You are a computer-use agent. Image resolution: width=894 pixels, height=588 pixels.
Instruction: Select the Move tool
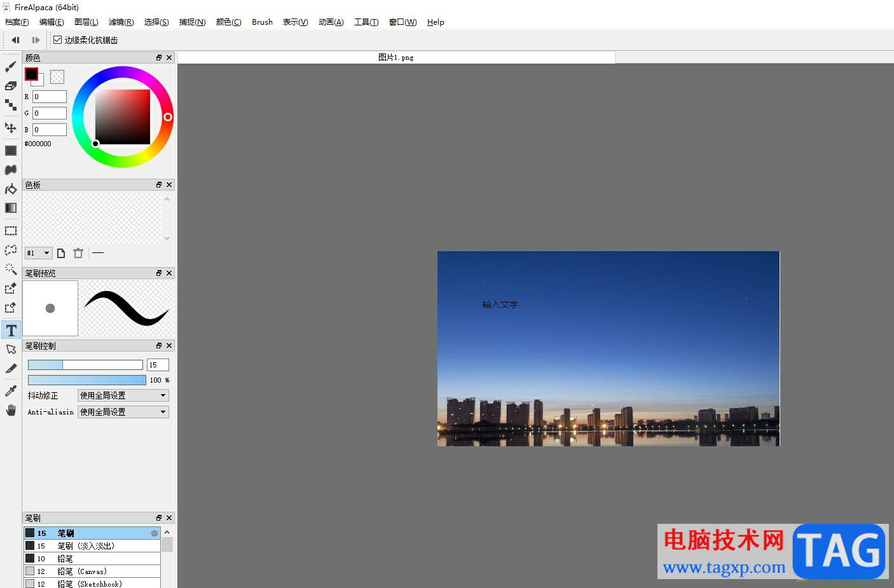coord(11,128)
